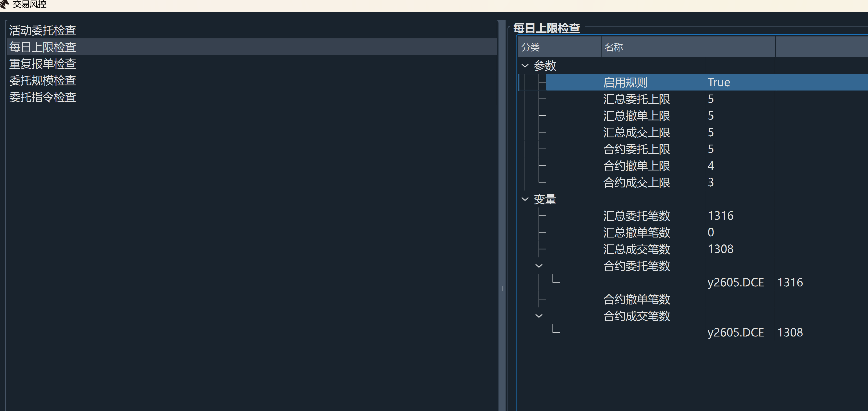Open the 委托规模检查 rule
Screen dimensions: 868x411
point(43,81)
